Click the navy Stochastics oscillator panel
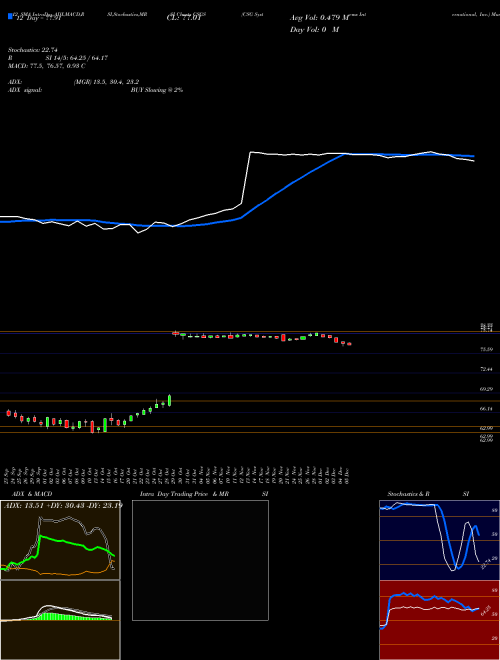This screenshot has height=660, width=500. 439,540
